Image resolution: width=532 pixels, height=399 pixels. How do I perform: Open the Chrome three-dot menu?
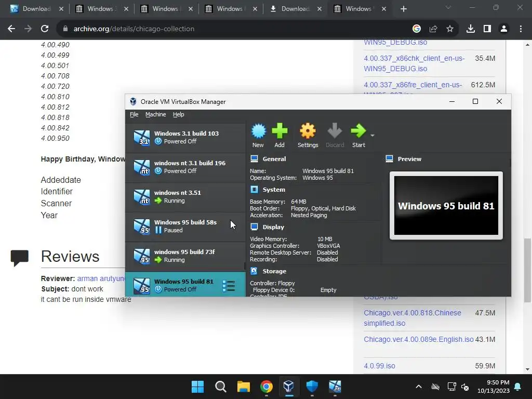[521, 29]
